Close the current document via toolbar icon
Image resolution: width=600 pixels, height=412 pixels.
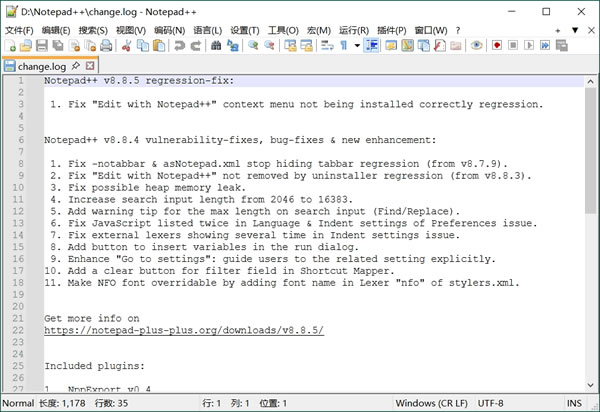pyautogui.click(x=74, y=46)
